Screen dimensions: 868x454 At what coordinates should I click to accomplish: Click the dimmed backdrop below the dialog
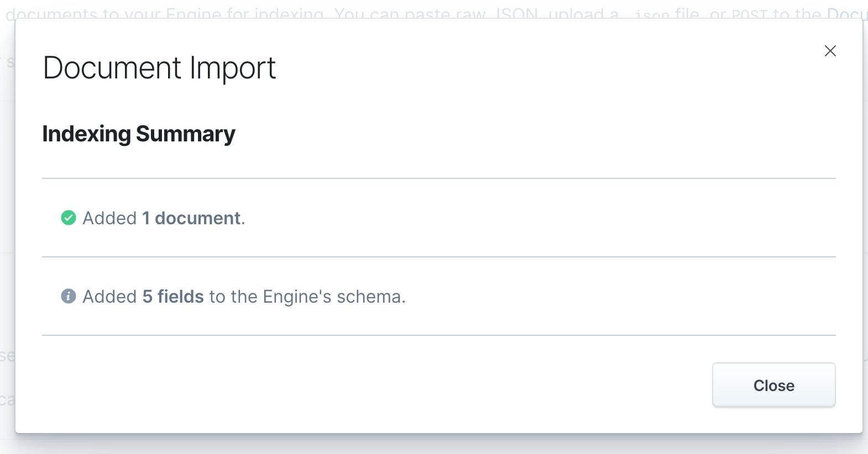pos(434,445)
